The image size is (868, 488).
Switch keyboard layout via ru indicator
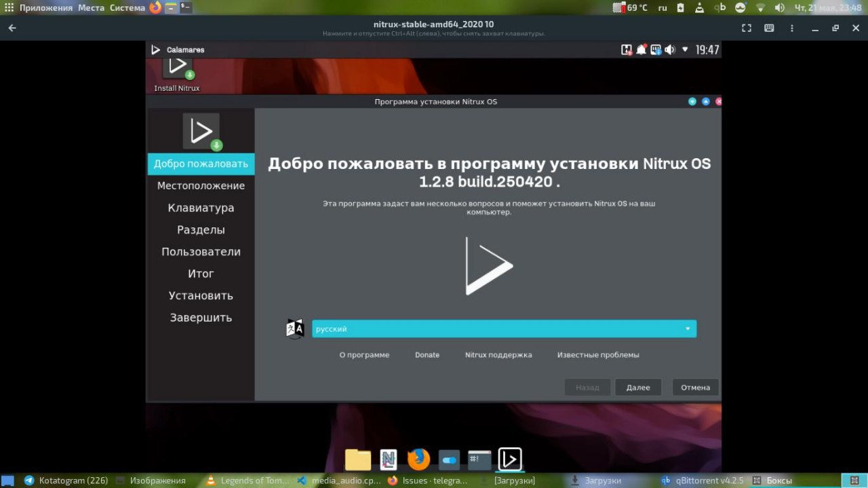pos(663,7)
